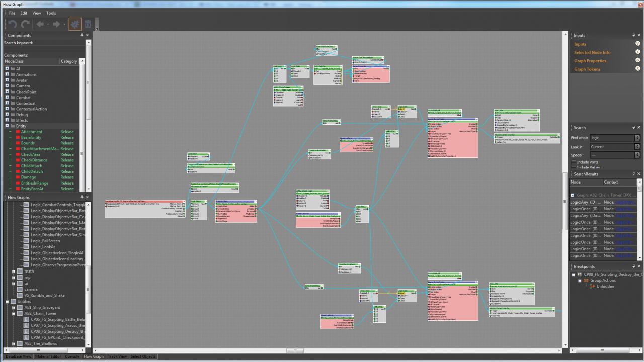Pin the SearchResults panel
The image size is (644, 362).
pyautogui.click(x=634, y=174)
